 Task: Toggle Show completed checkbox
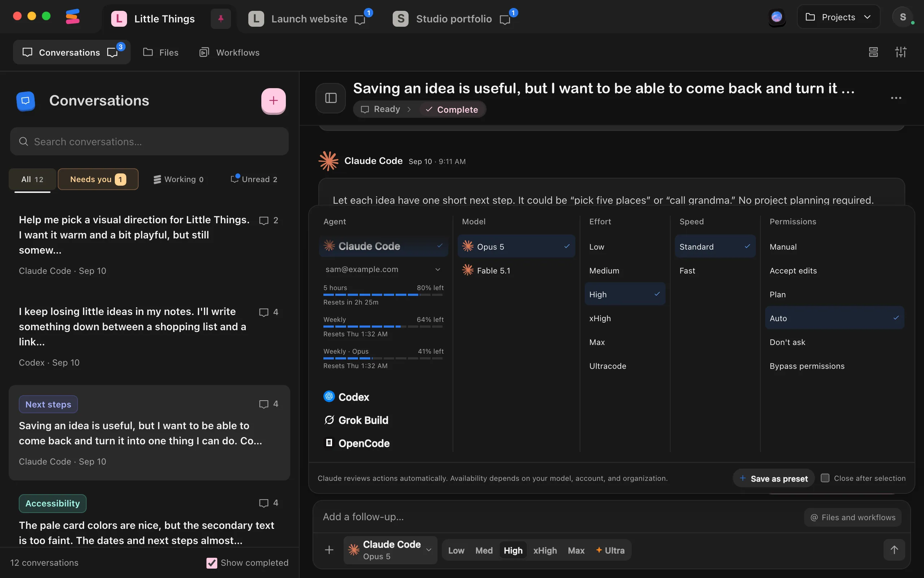212,563
